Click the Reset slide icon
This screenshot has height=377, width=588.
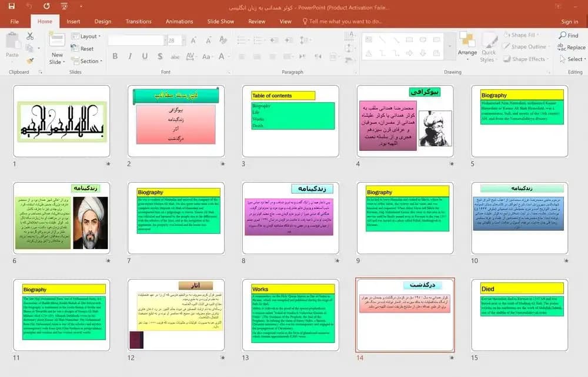(x=82, y=48)
